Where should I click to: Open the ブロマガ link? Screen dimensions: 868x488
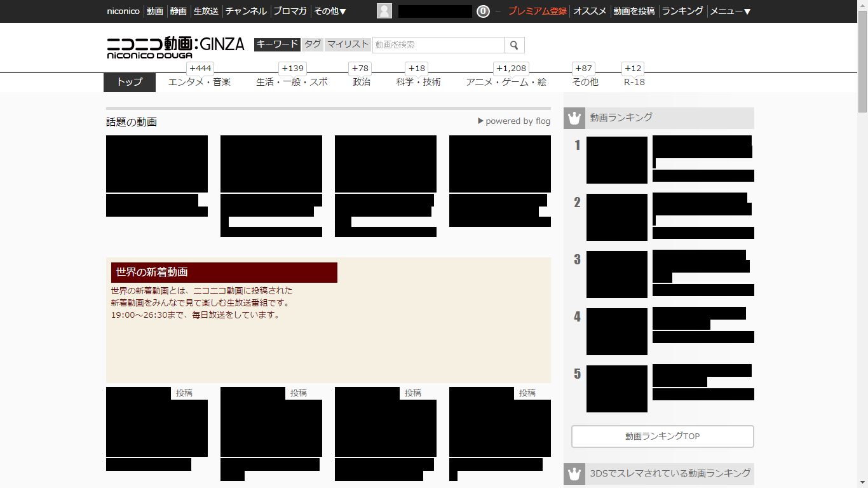click(x=290, y=11)
